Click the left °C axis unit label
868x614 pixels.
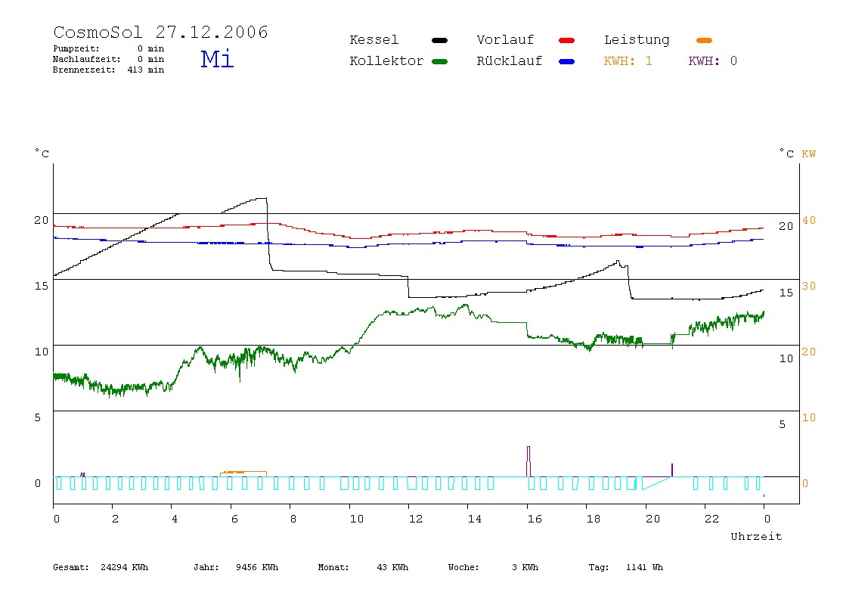pos(42,153)
